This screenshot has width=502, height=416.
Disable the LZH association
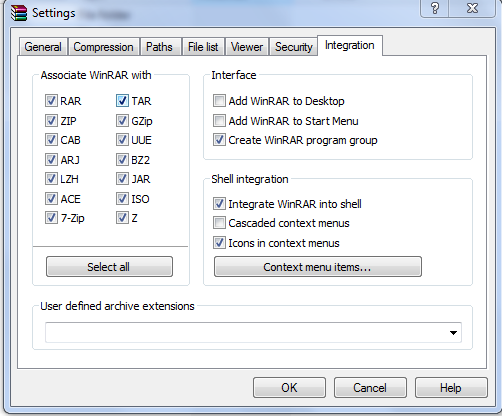[51, 179]
